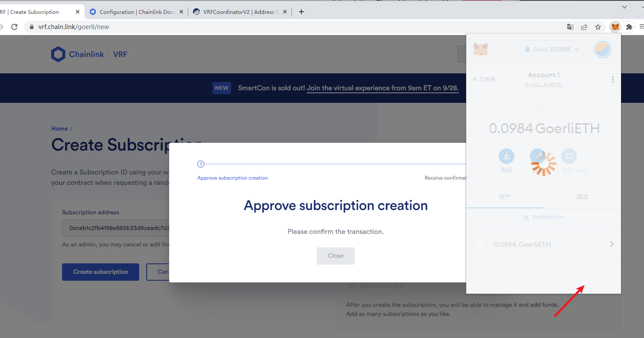Click the large 0.0984 GoerliETH balance
644x338 pixels.
coord(544,128)
